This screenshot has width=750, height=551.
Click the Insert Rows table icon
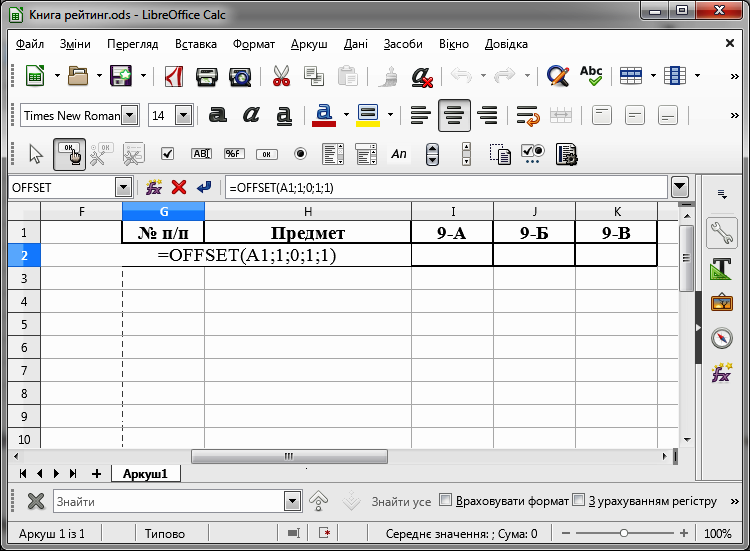pos(631,76)
